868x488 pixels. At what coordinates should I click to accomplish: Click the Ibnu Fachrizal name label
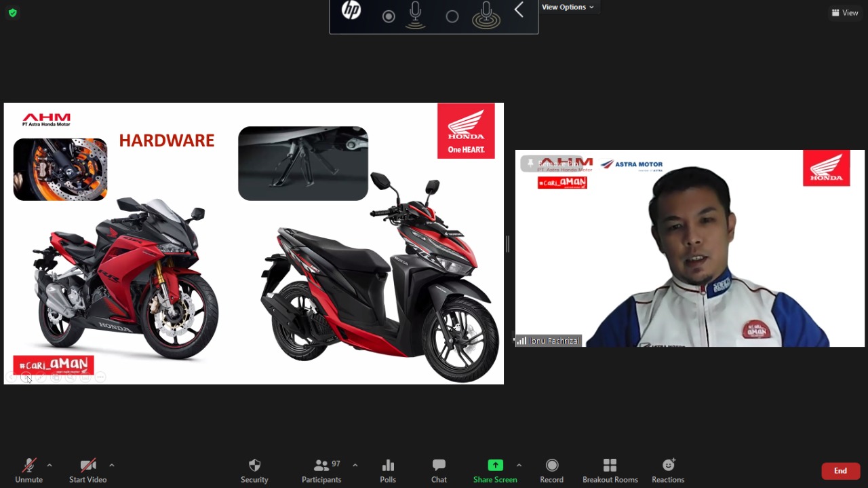click(549, 341)
